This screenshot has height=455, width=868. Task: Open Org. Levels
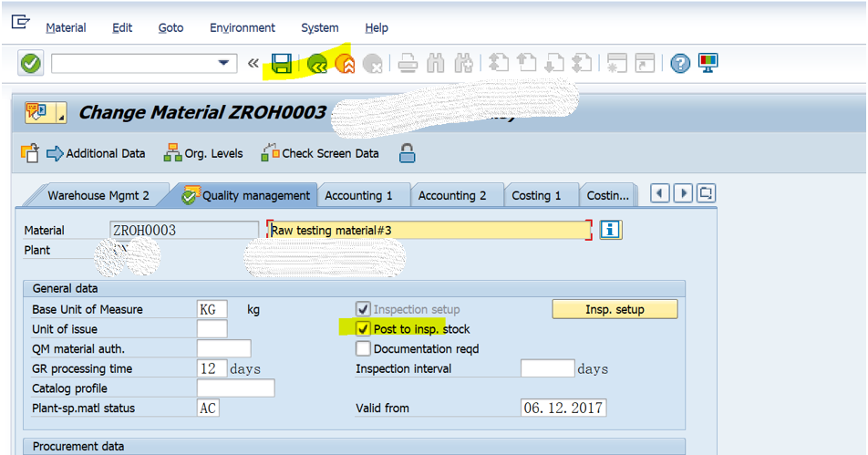pyautogui.click(x=203, y=153)
